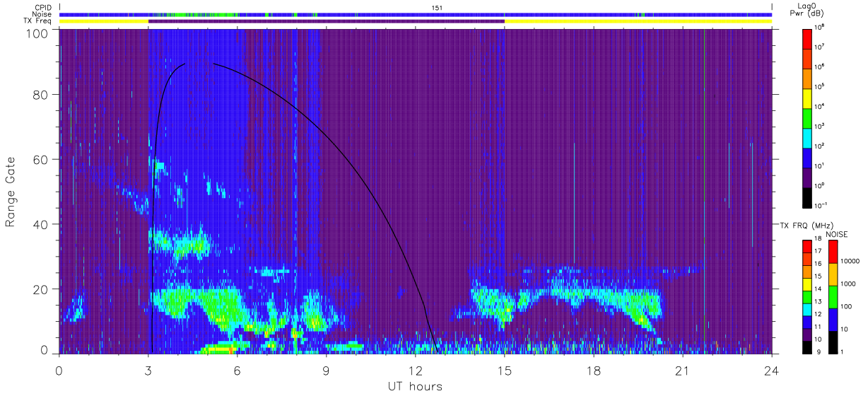Click the 1000 tick label of NOISE legend

[849, 284]
